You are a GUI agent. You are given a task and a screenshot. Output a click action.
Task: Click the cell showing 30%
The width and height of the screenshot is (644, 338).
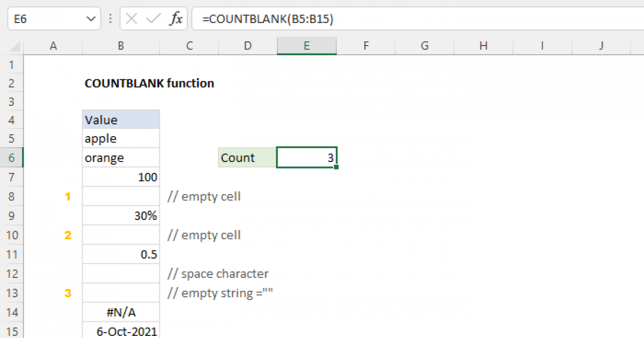click(121, 216)
